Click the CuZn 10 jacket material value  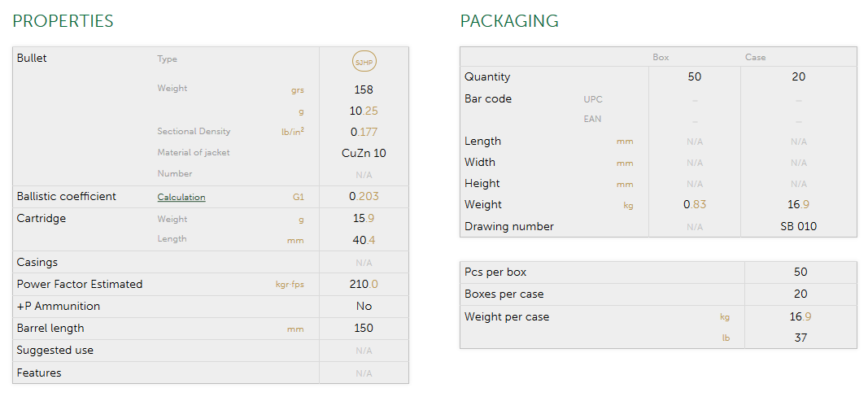[364, 153]
